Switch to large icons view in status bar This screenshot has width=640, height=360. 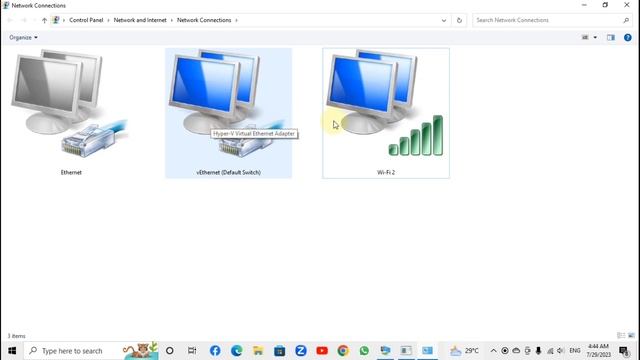[x=631, y=336]
